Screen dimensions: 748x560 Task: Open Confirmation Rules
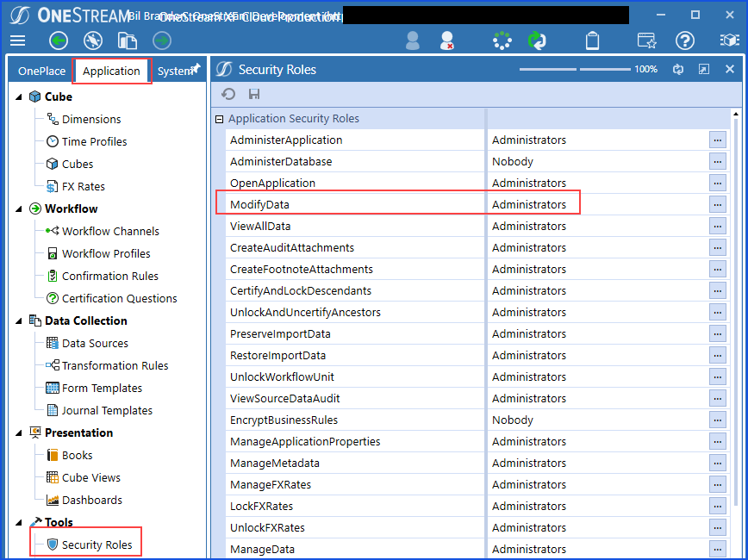pos(102,277)
